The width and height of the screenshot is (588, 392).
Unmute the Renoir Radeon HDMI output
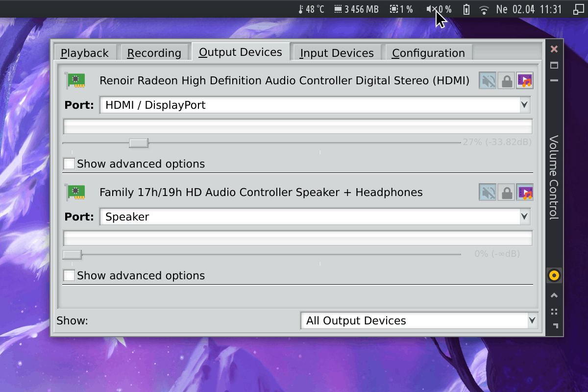[488, 81]
